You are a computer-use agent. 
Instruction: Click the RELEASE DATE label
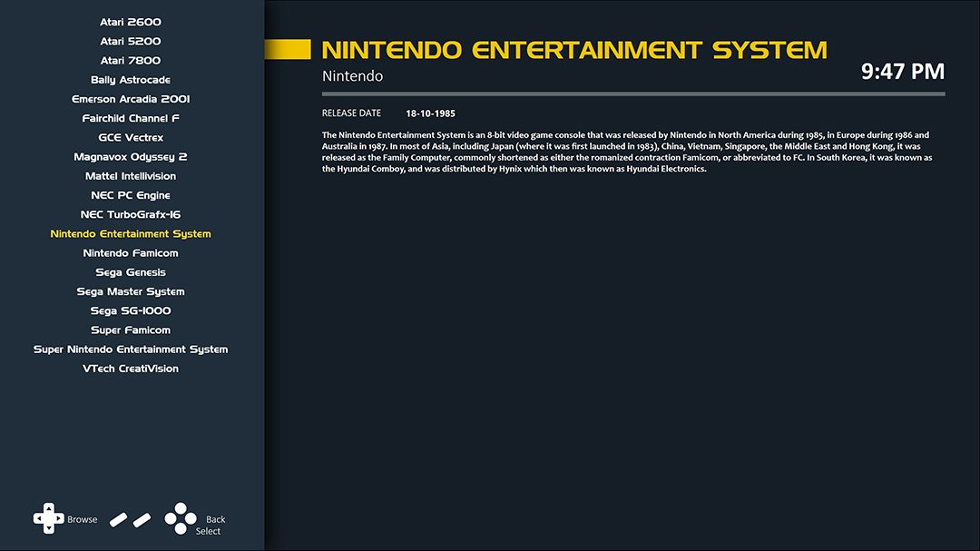[x=351, y=113]
